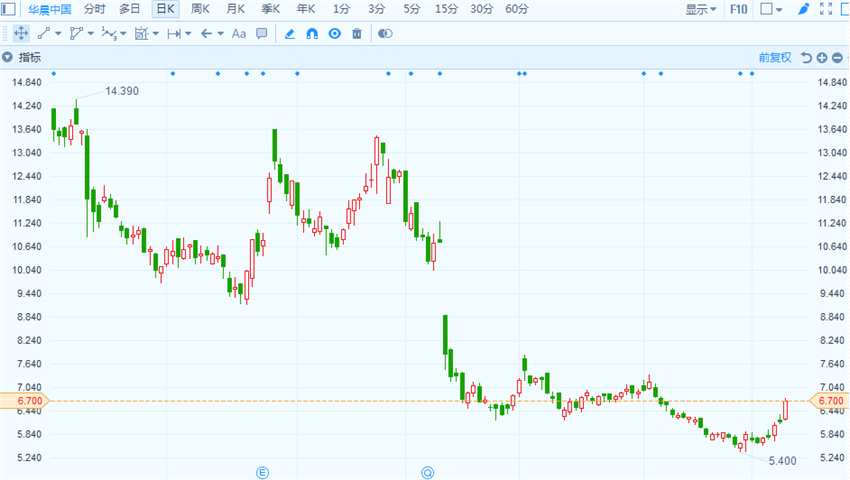Switch to the 3分 interval tab
Screen dimensions: 850x480
(x=376, y=9)
